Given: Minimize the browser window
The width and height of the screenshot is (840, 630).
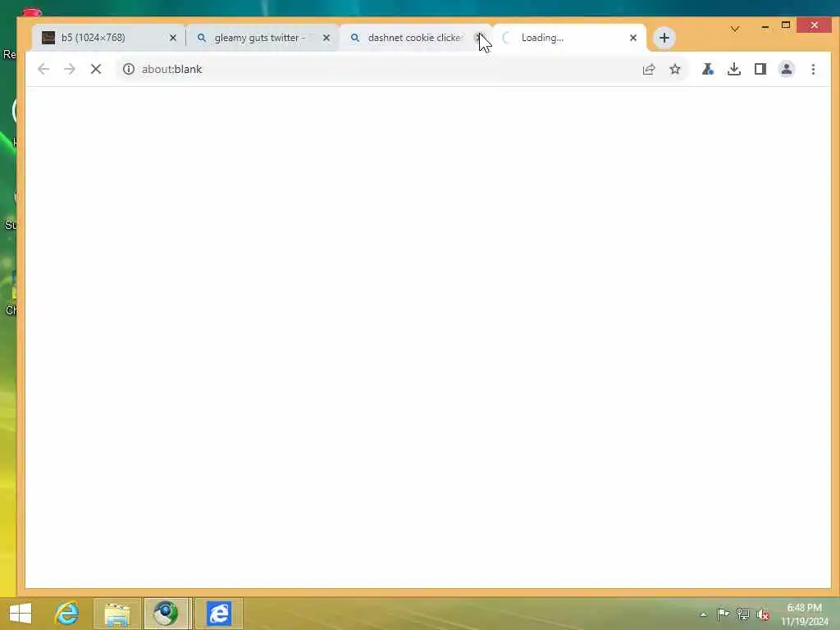Looking at the screenshot, I should click(765, 25).
